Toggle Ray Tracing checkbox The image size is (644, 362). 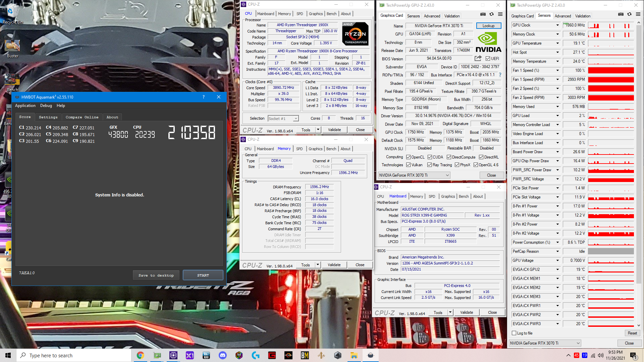[429, 165]
